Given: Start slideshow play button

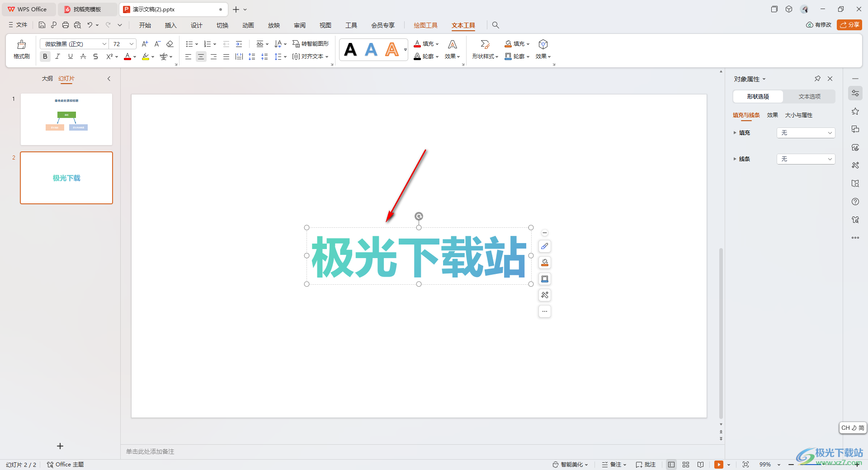Looking at the screenshot, I should 718,465.
